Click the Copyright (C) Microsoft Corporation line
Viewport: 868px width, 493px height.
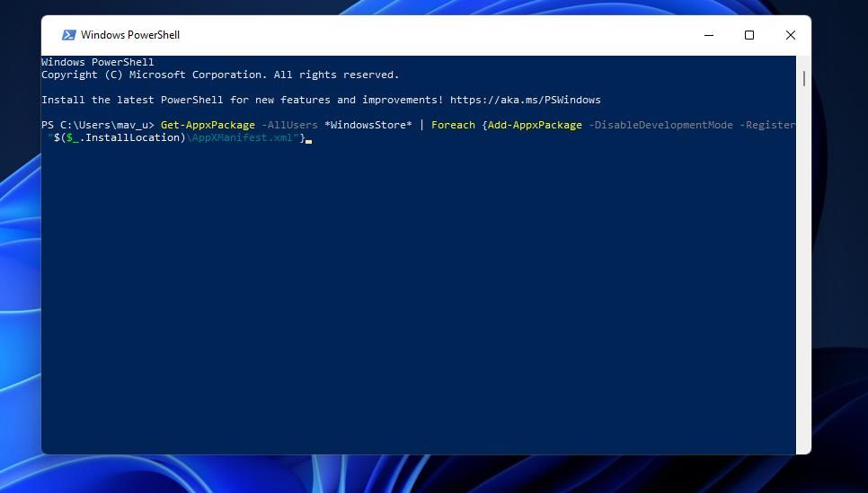(x=220, y=75)
